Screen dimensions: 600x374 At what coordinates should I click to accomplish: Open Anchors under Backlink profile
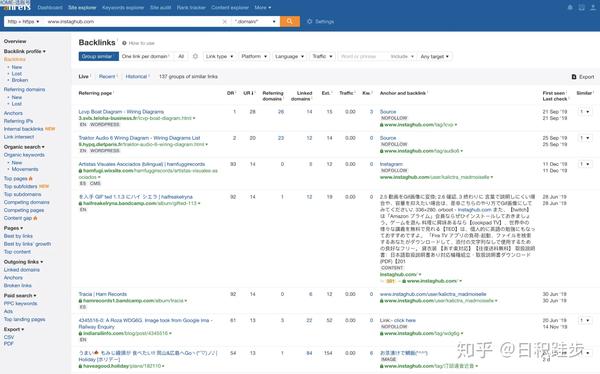(13, 113)
